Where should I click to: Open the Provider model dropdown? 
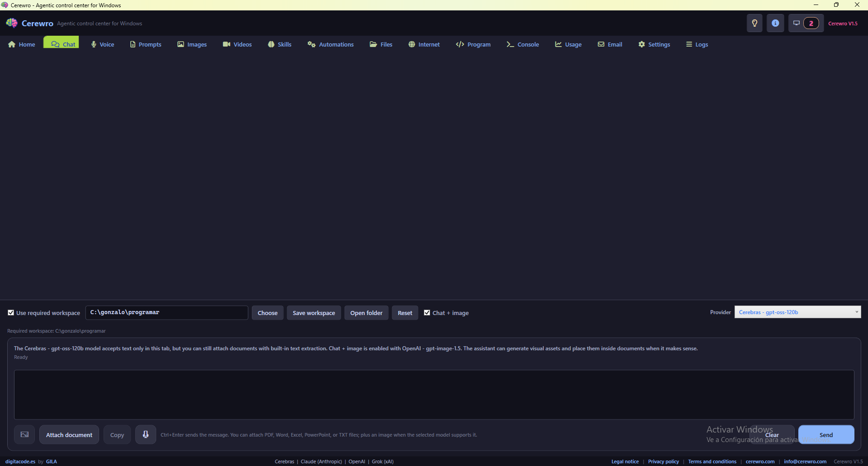(x=797, y=312)
